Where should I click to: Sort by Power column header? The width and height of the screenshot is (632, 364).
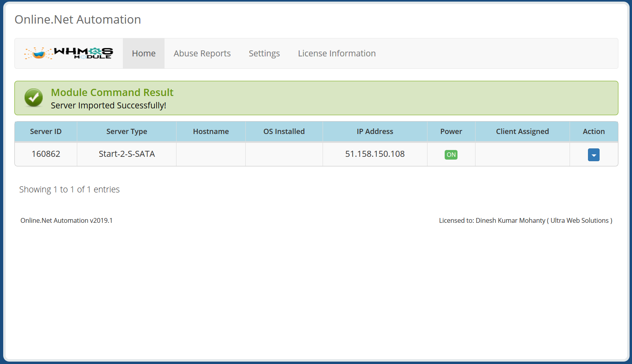pyautogui.click(x=451, y=132)
